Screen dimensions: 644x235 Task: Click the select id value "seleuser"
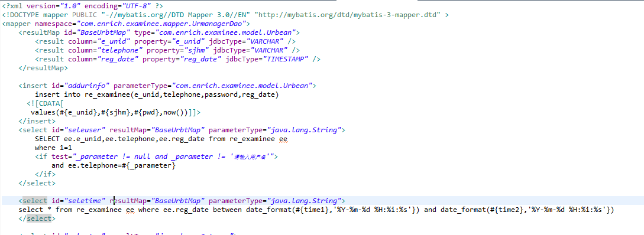coord(85,130)
